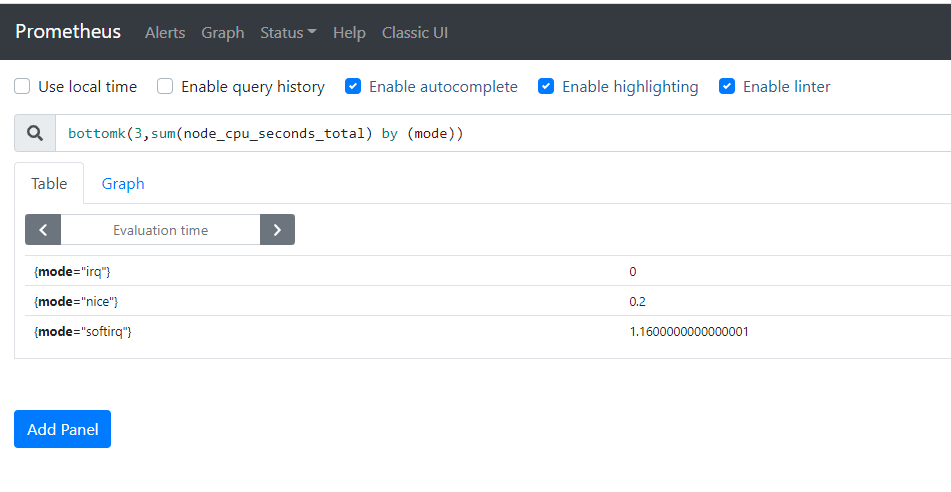Viewport: 951px width, 492px height.
Task: Switch to the Classic UI
Action: pos(415,33)
